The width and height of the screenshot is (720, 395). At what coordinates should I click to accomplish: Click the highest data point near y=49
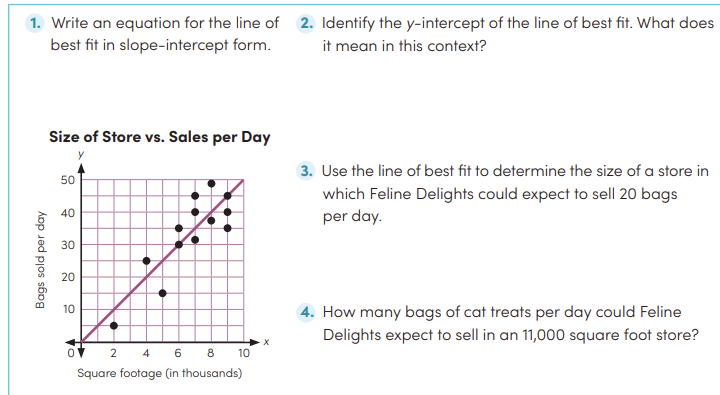211,184
